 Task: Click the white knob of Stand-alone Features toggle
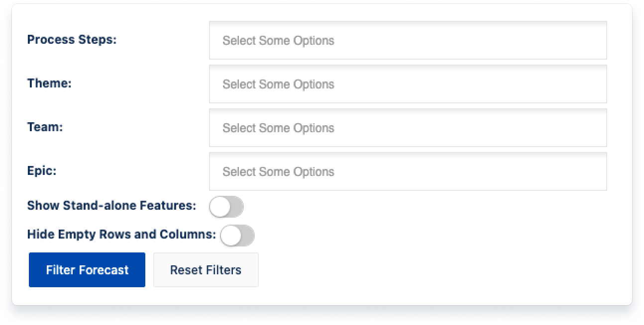pyautogui.click(x=220, y=207)
